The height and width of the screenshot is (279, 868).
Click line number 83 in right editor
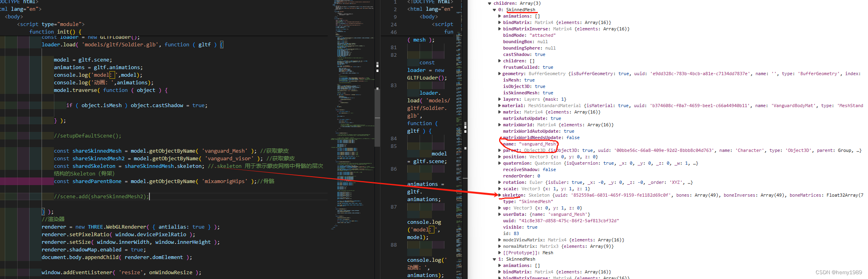394,85
